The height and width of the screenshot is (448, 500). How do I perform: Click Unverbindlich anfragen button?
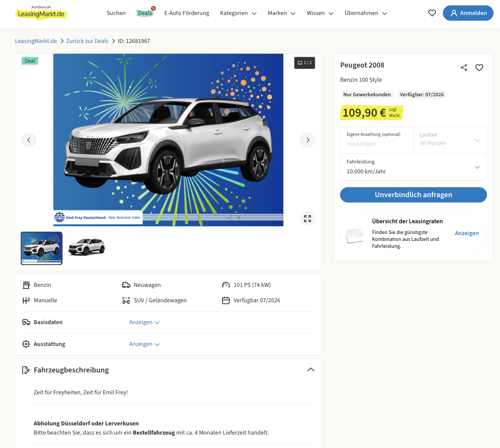point(413,195)
